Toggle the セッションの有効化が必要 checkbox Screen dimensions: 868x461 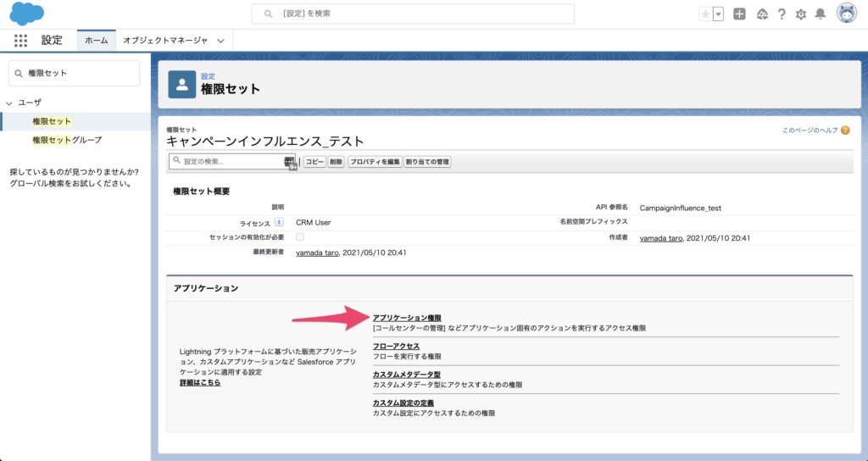point(300,237)
